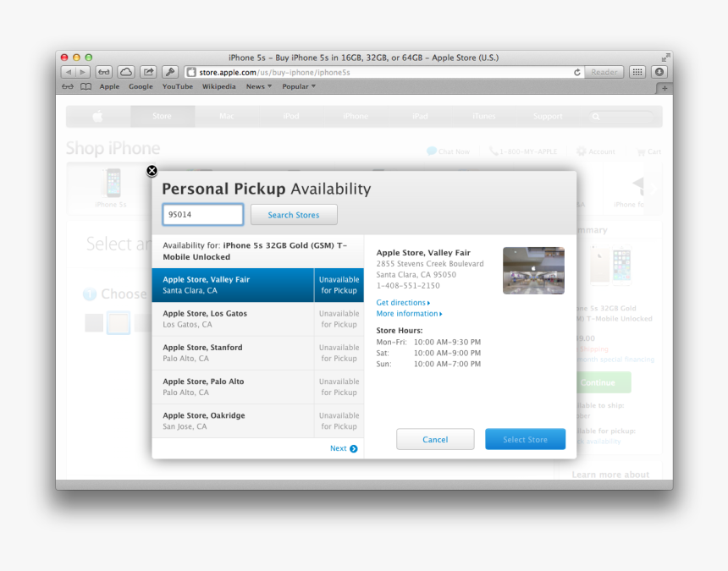This screenshot has width=728, height=571.
Task: Switch to the Mac navigation tab
Action: click(x=227, y=117)
